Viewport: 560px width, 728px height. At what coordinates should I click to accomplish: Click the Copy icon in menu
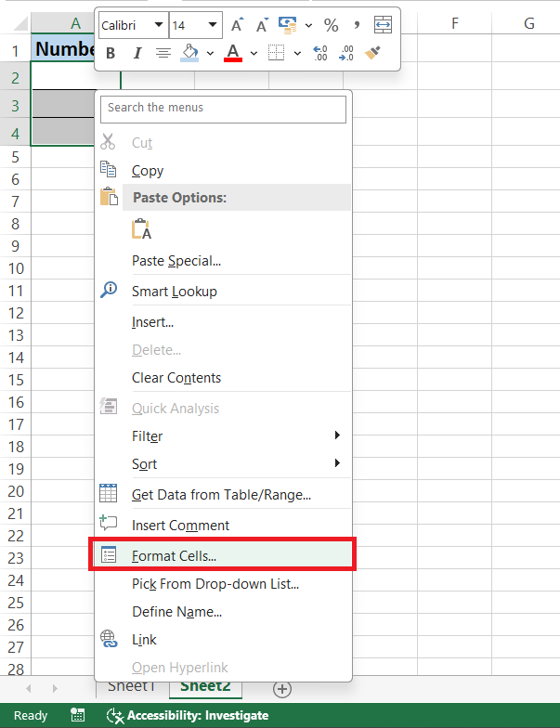pos(108,169)
